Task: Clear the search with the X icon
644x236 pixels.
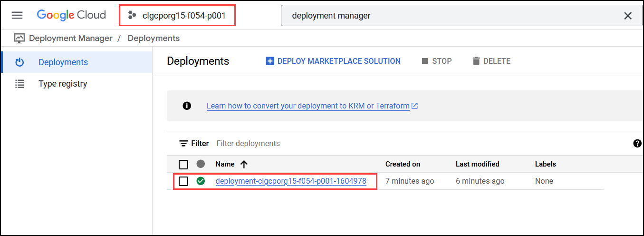Action: point(628,16)
